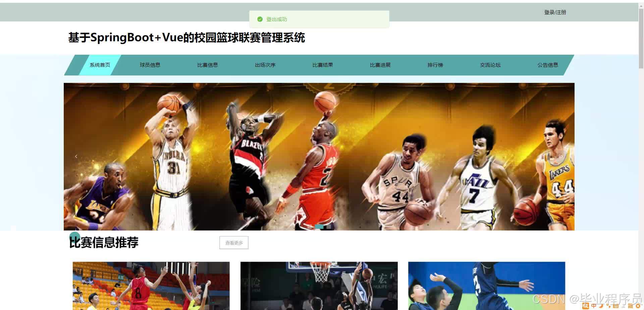Advance carousel with the right arrow

pyautogui.click(x=562, y=156)
